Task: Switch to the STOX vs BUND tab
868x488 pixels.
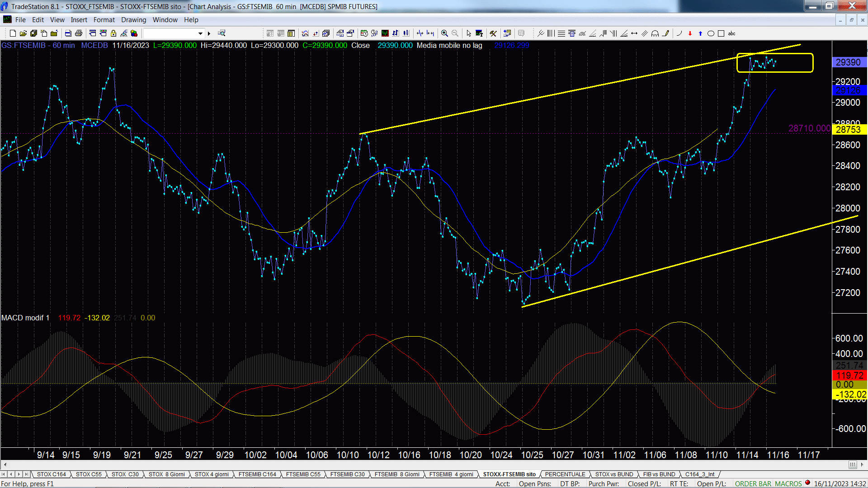Action: [x=614, y=474]
